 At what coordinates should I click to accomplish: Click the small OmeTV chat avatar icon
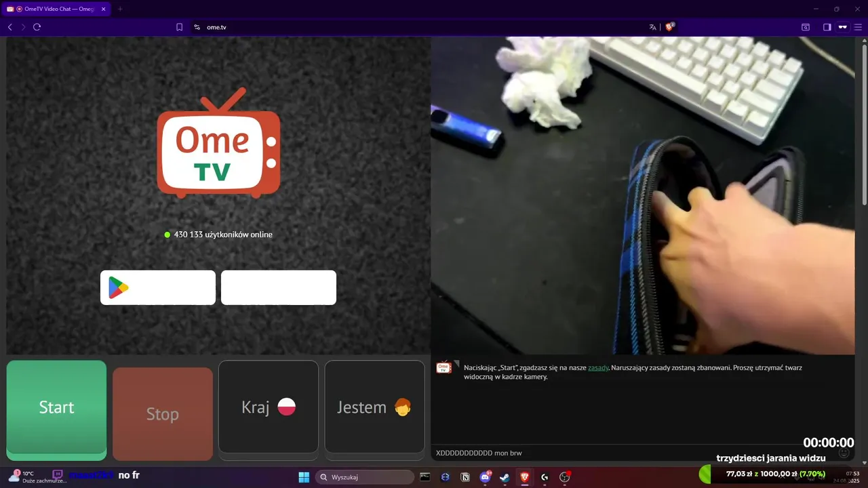pos(444,367)
